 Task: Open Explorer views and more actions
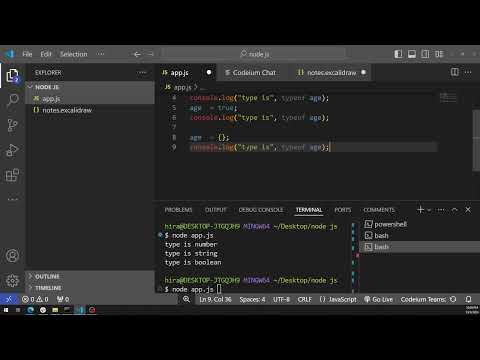pyautogui.click(x=142, y=72)
